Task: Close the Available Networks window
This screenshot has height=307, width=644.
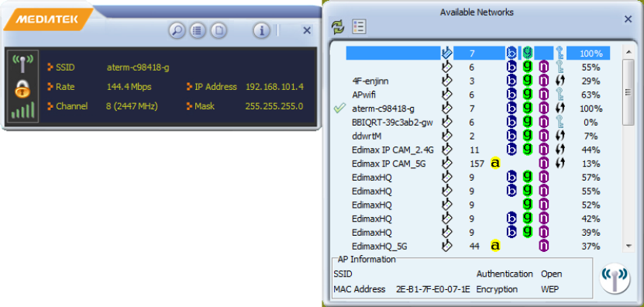Action: (628, 19)
